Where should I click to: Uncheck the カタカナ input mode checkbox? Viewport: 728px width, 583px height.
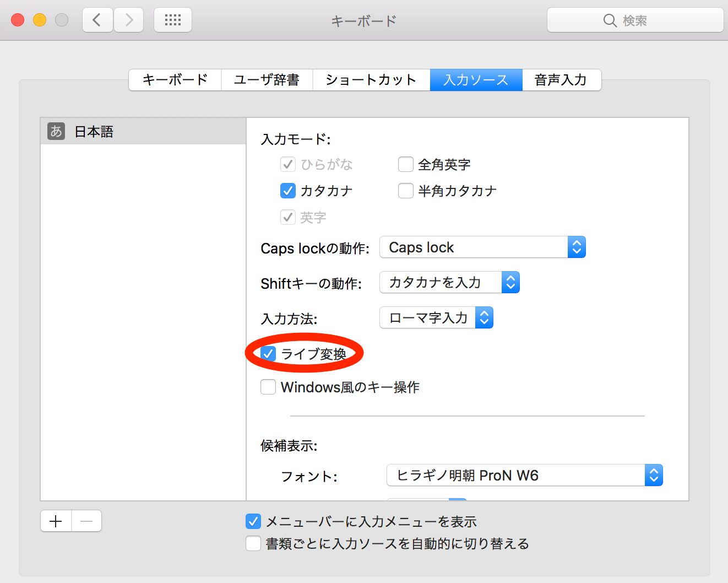[288, 191]
